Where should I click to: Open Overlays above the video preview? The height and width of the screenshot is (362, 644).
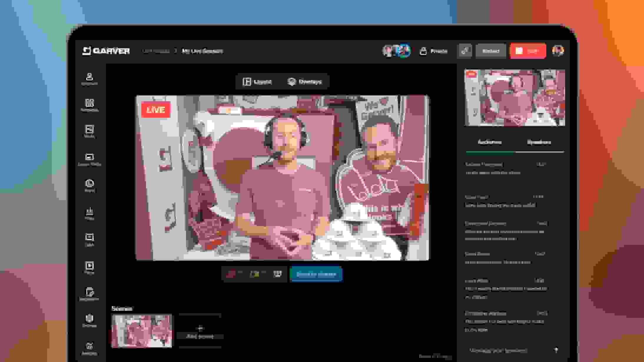[305, 82]
